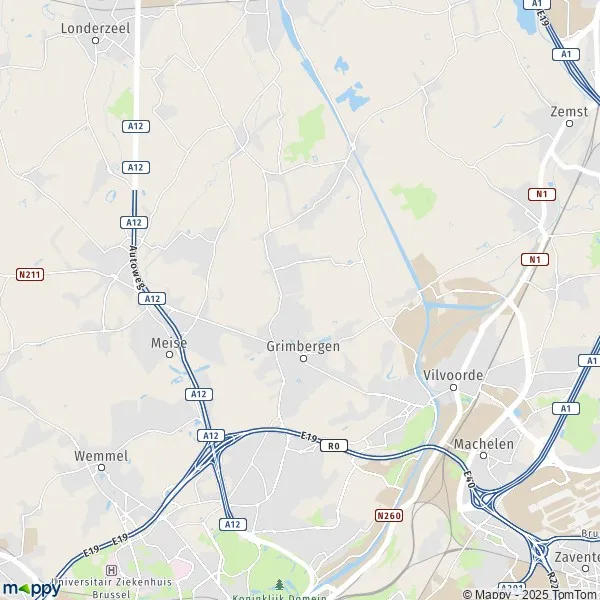
Task: Click the N260 road shield
Action: 389,515
